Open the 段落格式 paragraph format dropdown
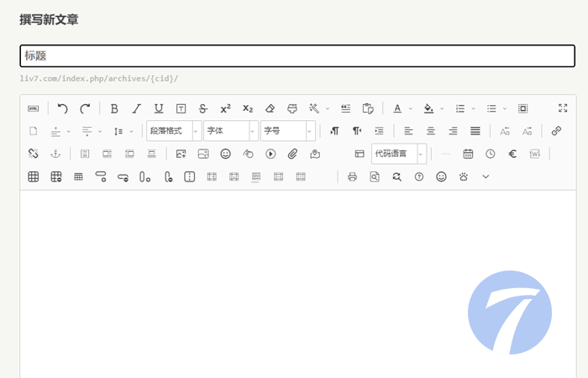The image size is (588, 378). point(174,131)
